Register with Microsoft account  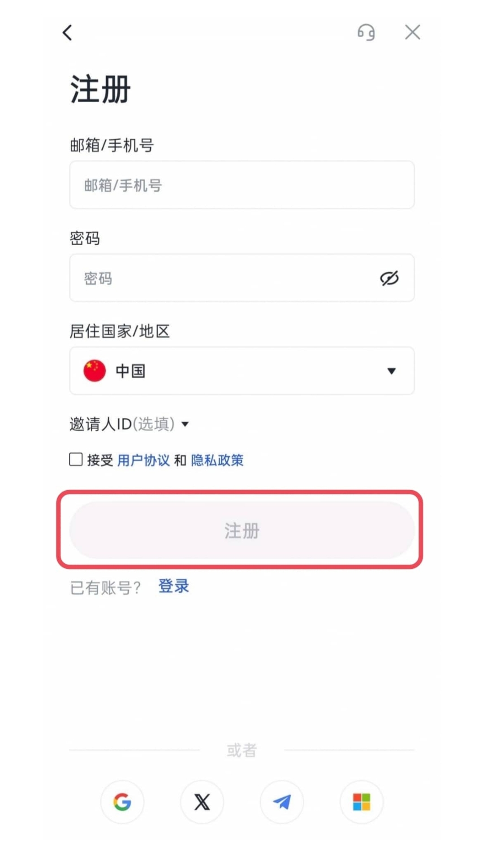click(x=361, y=802)
